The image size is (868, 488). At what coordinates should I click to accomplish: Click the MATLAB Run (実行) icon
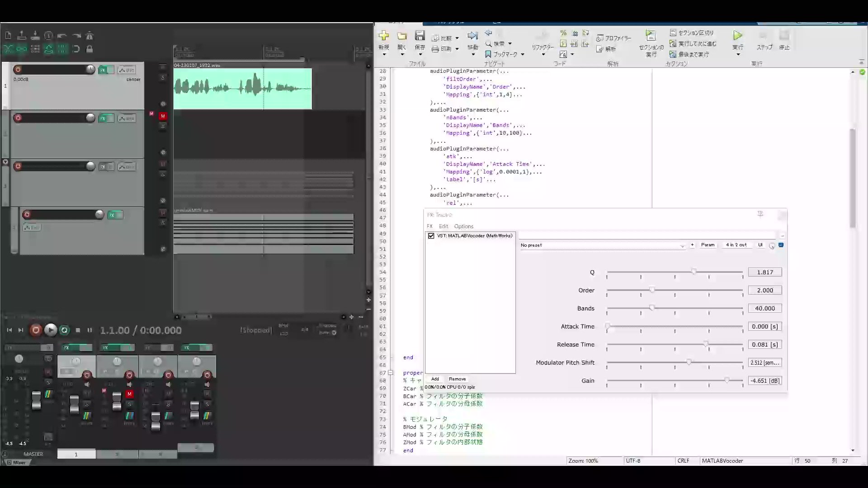(x=737, y=36)
